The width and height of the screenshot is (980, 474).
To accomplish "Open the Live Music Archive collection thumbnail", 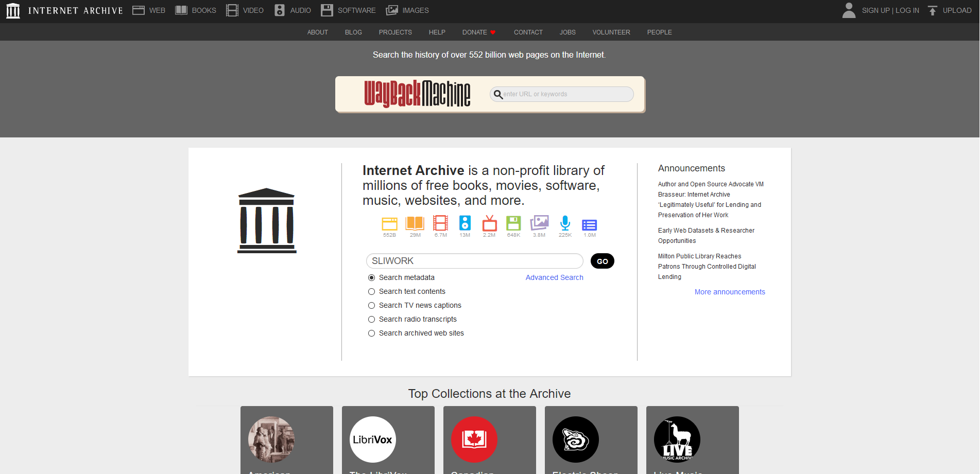I will (677, 440).
